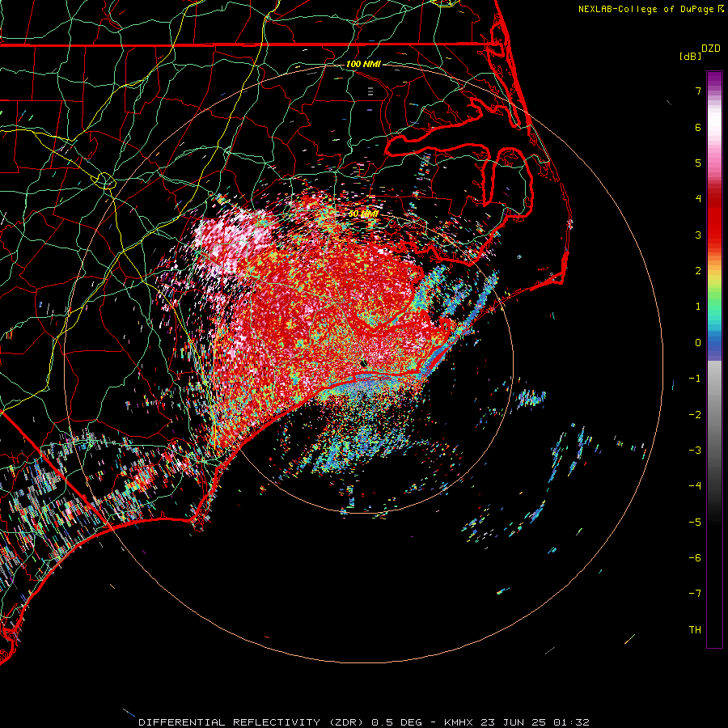
Task: Select the 100 NMI range ring label
Action: click(363, 64)
